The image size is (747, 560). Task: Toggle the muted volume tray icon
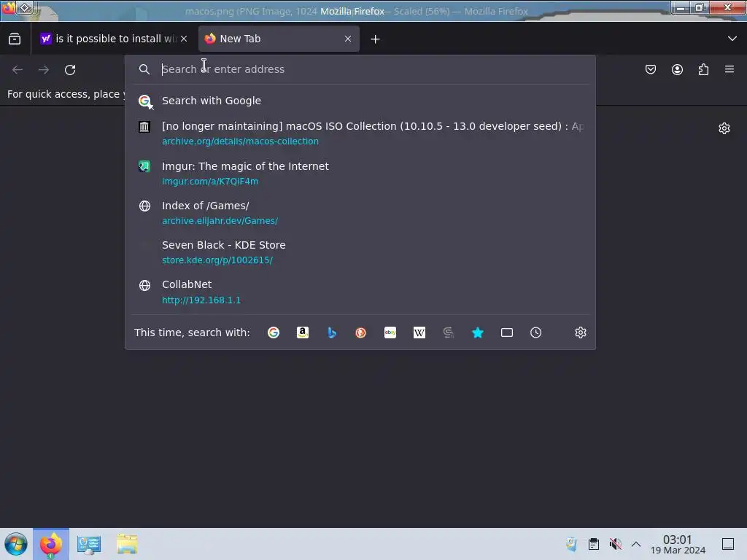point(615,544)
